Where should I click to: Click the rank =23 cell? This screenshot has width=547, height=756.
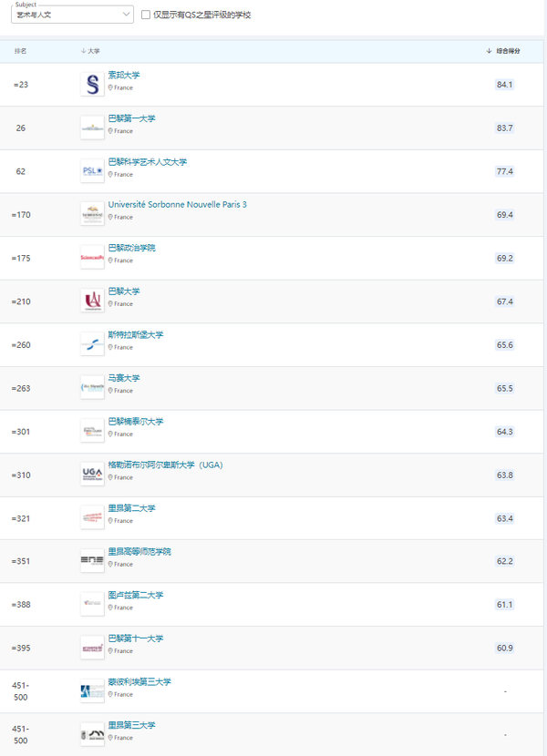[21, 85]
